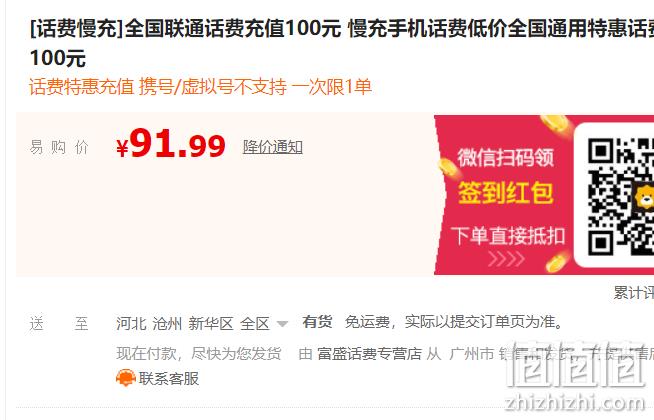This screenshot has height=420, width=654.
Task: Click the 微信扫码领 banner heading
Action: pos(506,158)
